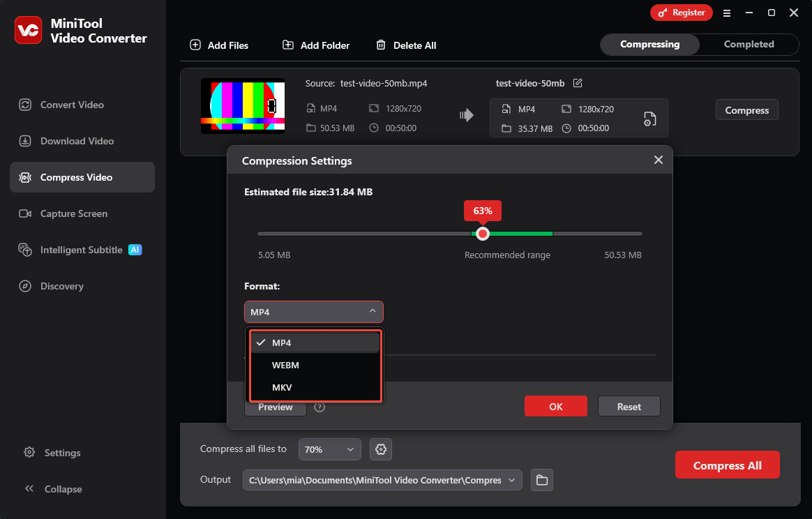Open the Format dropdown in Compression Settings
The width and height of the screenshot is (812, 519).
(313, 311)
